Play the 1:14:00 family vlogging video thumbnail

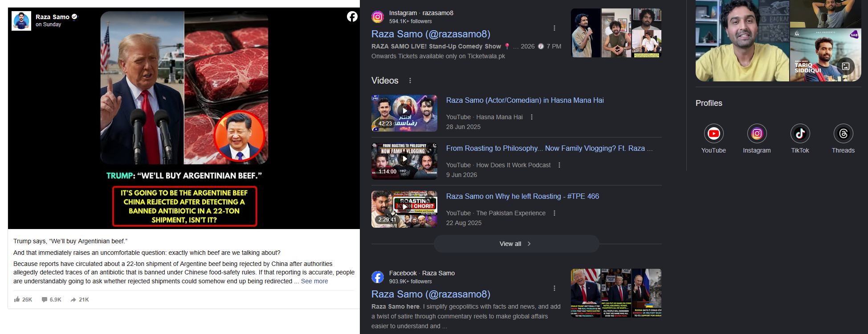click(x=404, y=161)
